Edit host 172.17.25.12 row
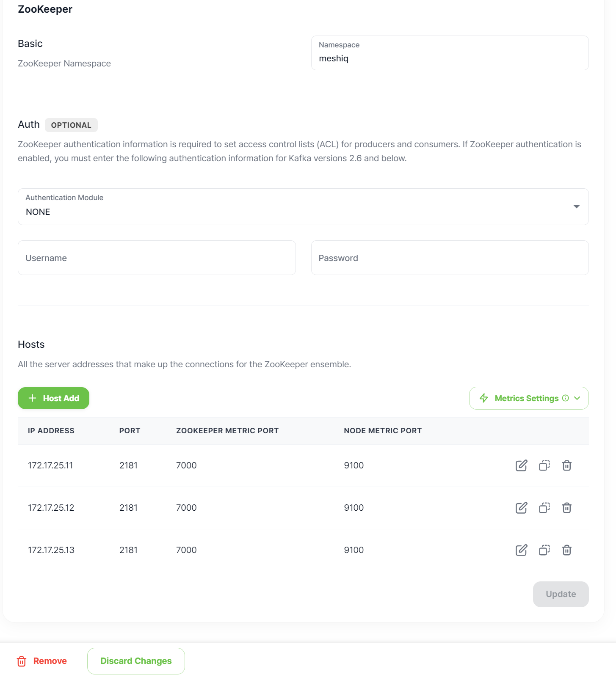Viewport: 616px width, 677px height. [x=521, y=508]
